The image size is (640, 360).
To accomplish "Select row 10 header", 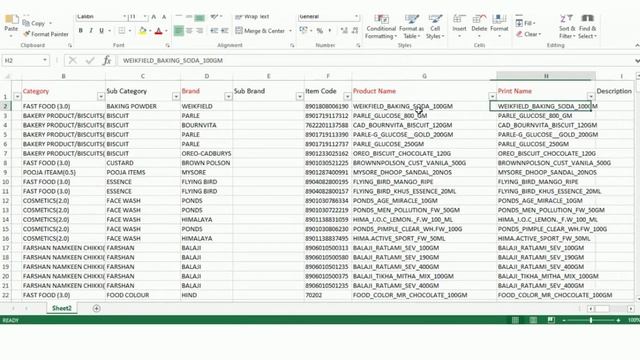I will point(6,182).
